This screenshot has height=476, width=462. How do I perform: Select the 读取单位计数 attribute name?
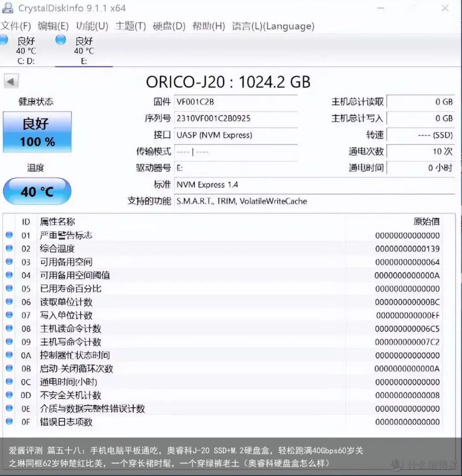[x=66, y=302]
